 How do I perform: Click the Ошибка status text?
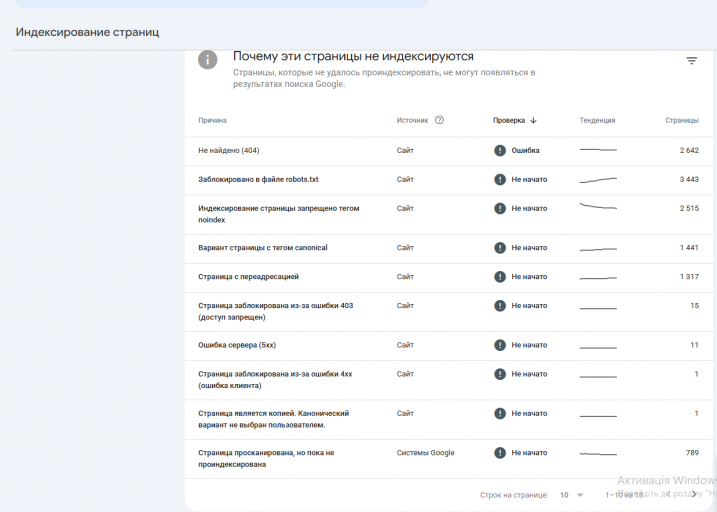point(525,150)
